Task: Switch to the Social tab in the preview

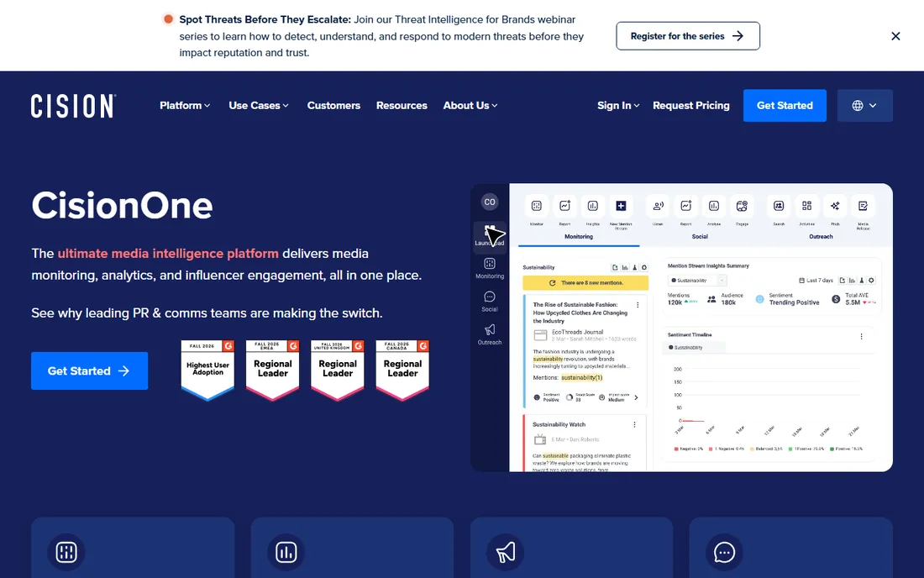Action: tap(700, 236)
